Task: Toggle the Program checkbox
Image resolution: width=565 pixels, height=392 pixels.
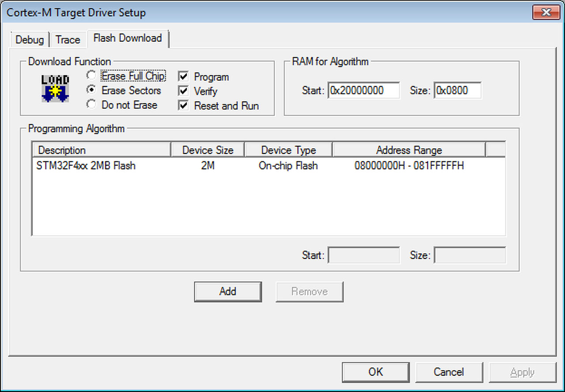Action: coord(183,77)
